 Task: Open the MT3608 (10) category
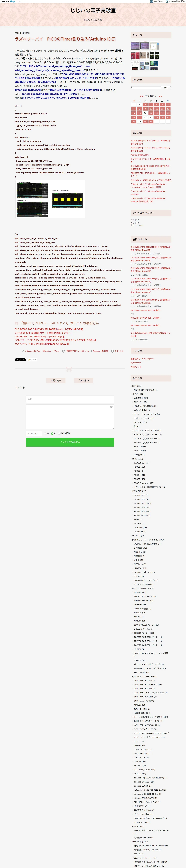tap(140, 592)
